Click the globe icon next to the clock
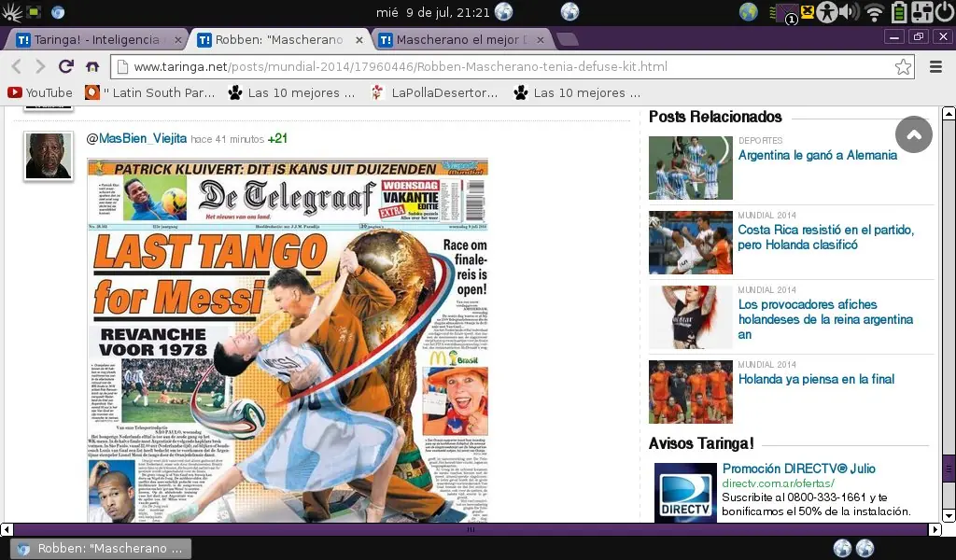This screenshot has width=956, height=560. 503,11
